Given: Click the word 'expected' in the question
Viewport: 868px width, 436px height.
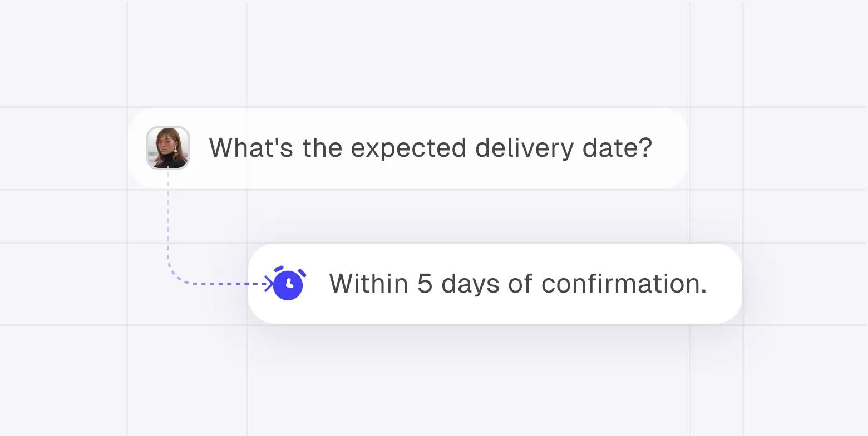Looking at the screenshot, I should (x=409, y=148).
